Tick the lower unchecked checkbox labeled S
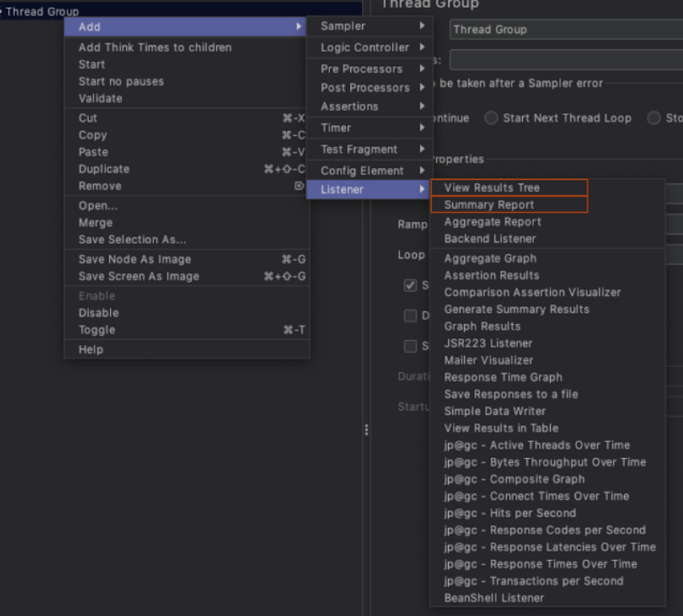683x616 pixels. point(410,346)
